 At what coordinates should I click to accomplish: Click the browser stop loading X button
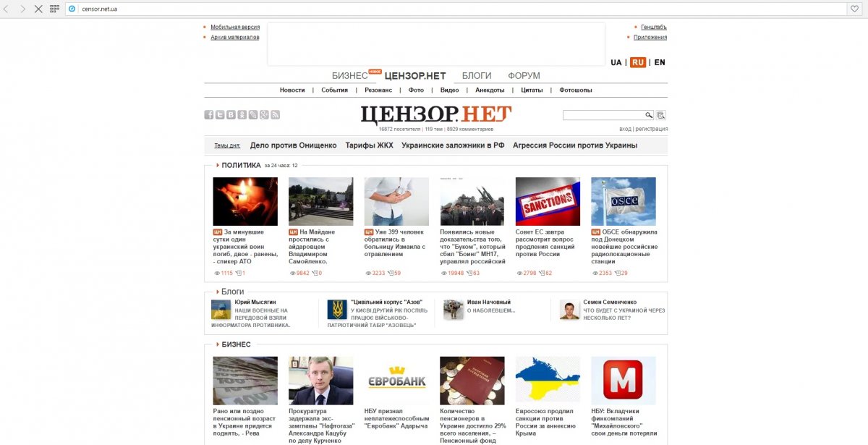pos(38,9)
